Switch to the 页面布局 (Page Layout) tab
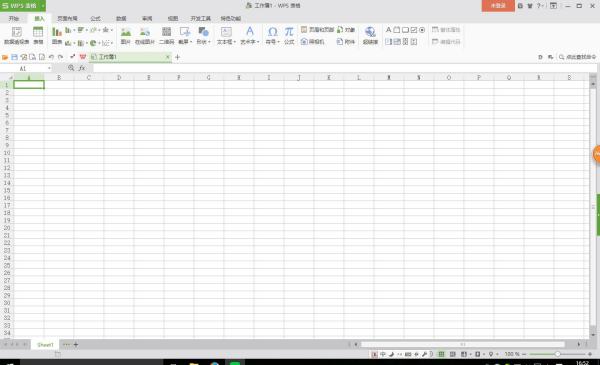Viewport: 600px width, 365px height. (x=67, y=18)
